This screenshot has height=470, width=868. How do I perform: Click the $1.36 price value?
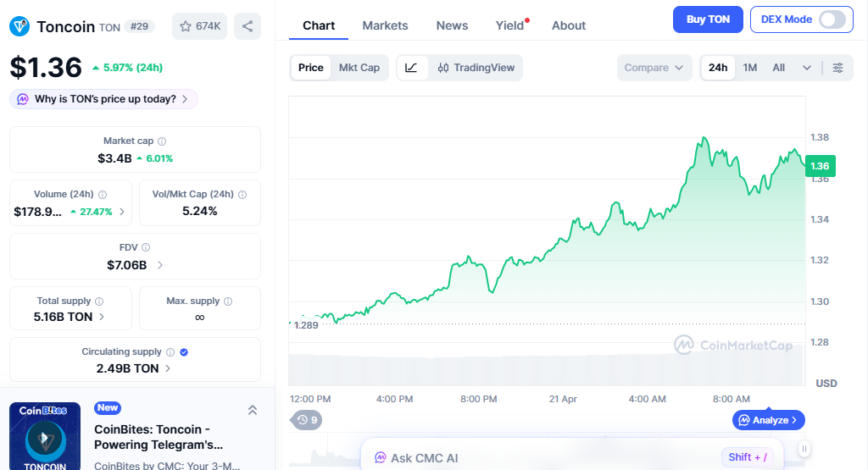point(46,68)
